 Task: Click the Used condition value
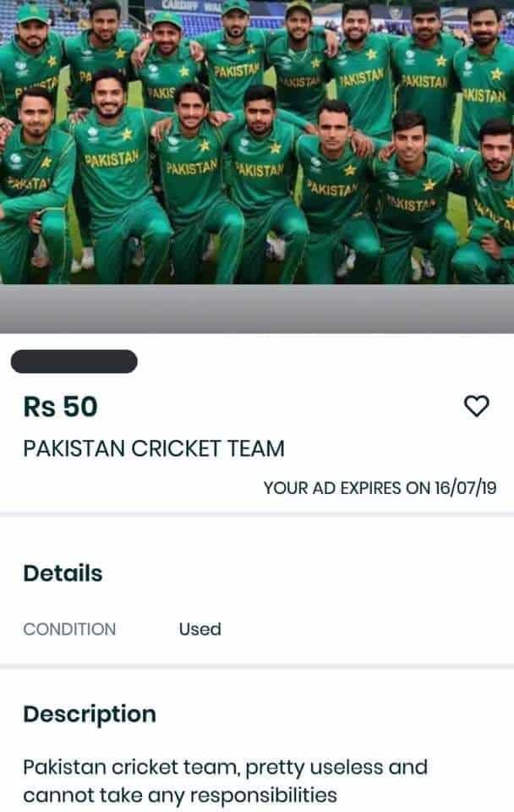[200, 629]
